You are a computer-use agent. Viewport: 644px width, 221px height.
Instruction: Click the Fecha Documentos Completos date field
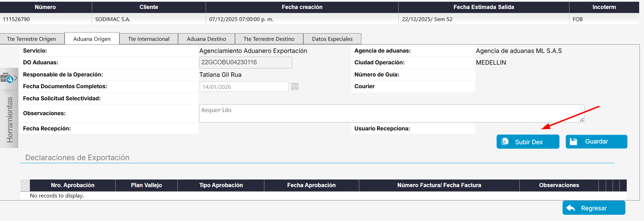click(244, 87)
